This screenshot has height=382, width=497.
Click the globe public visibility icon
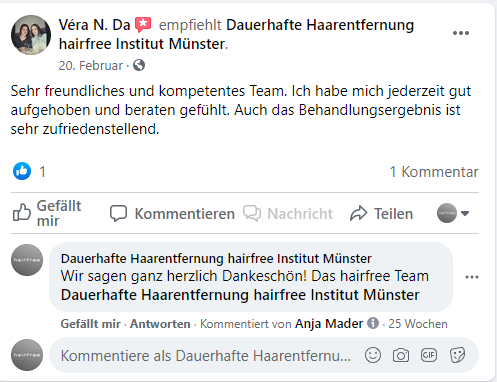click(139, 65)
